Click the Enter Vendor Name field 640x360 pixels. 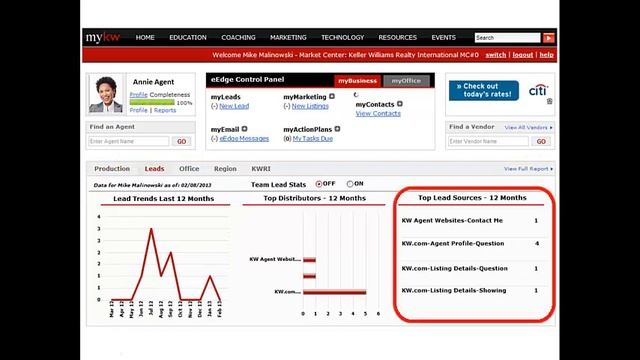click(x=488, y=141)
